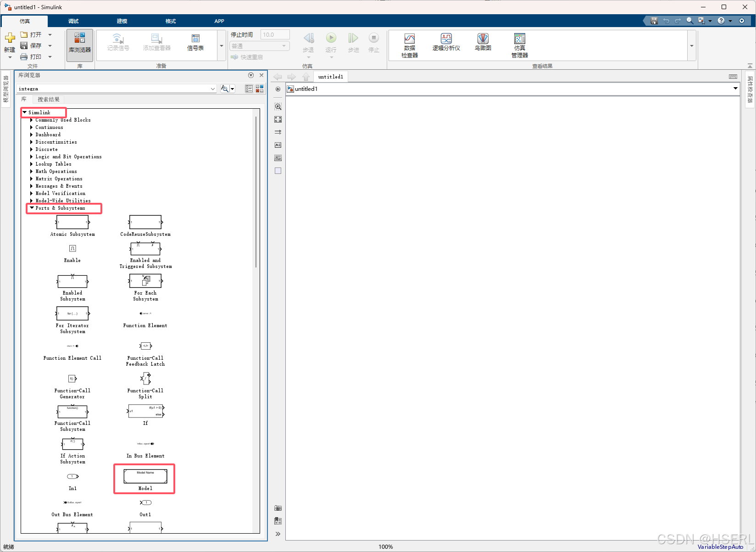The height and width of the screenshot is (552, 756).
Task: Switch to the Debug (调试) ribbon tab
Action: coord(73,21)
